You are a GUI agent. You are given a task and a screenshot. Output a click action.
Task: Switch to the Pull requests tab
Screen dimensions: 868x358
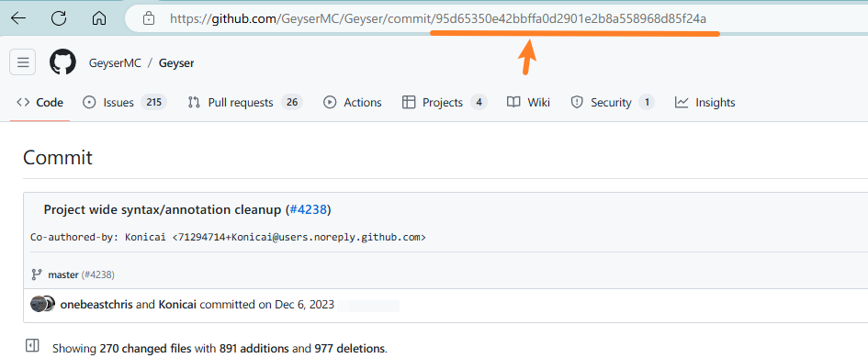[245, 103]
